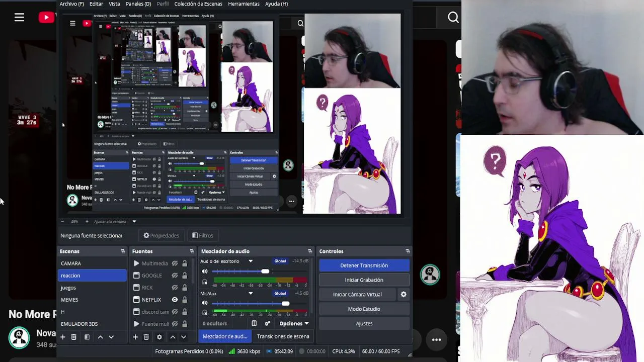Viewport: 644px width, 362px height.
Task: Add a new scene with the plus icon
Action: pyautogui.click(x=63, y=337)
